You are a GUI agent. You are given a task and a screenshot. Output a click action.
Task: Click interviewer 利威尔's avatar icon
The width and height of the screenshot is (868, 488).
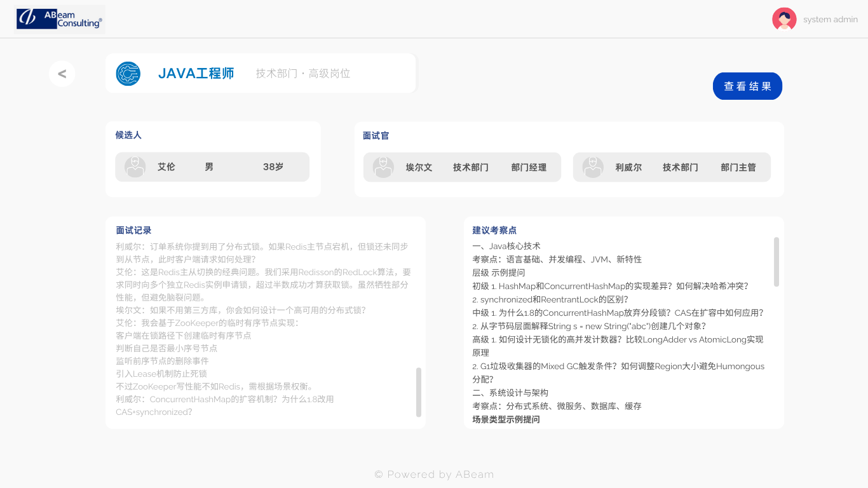point(593,167)
